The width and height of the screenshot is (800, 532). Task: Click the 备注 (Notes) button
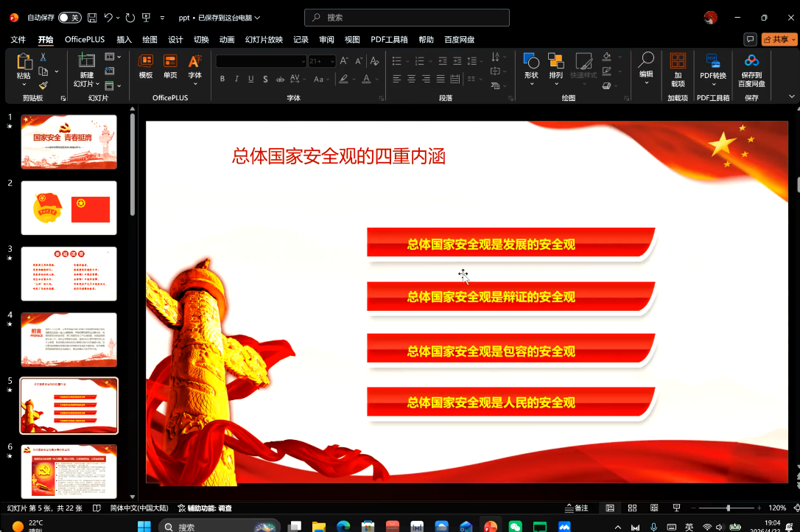[x=577, y=508]
